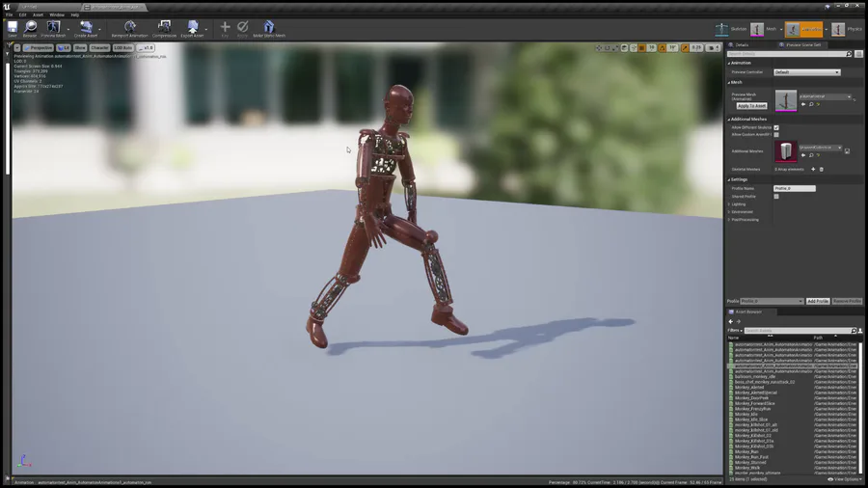Click in the Profile Name field

coord(795,189)
